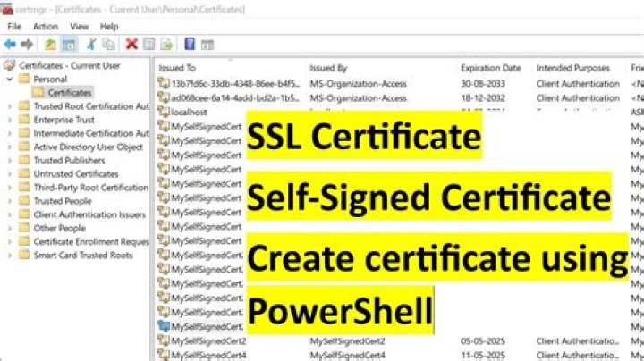
Task: Expand the Trusted Publishers node
Action: click(x=10, y=161)
